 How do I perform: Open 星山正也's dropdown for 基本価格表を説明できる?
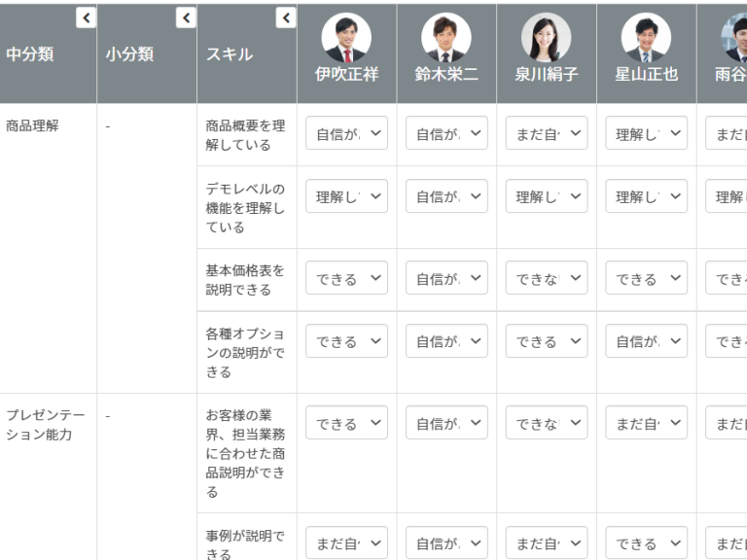click(646, 279)
